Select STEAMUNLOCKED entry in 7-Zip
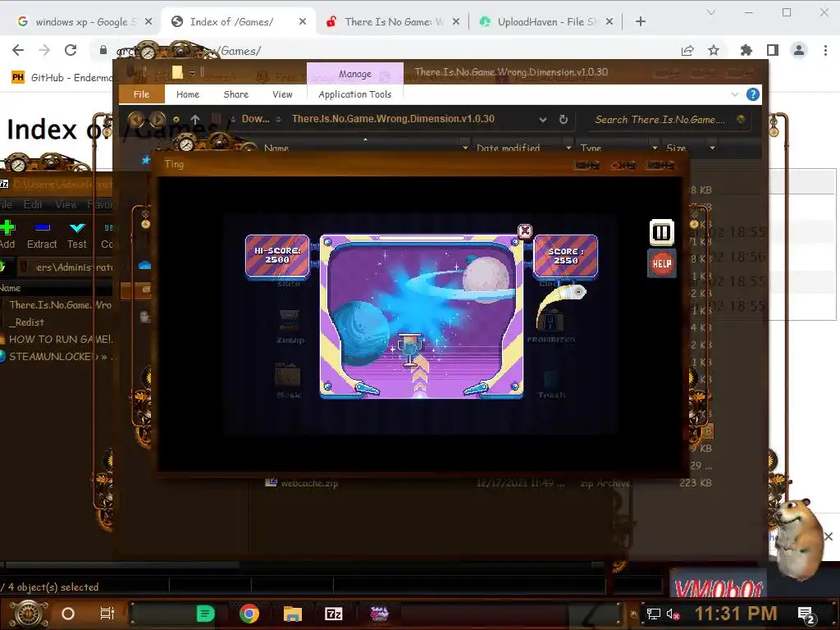The width and height of the screenshot is (840, 630). (x=57, y=356)
